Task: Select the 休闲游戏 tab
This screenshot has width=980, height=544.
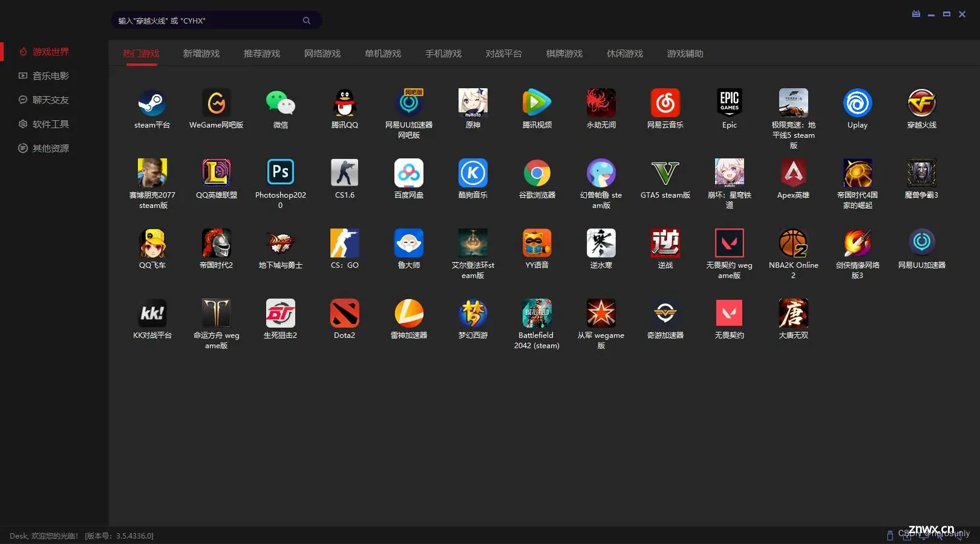Action: pos(625,54)
